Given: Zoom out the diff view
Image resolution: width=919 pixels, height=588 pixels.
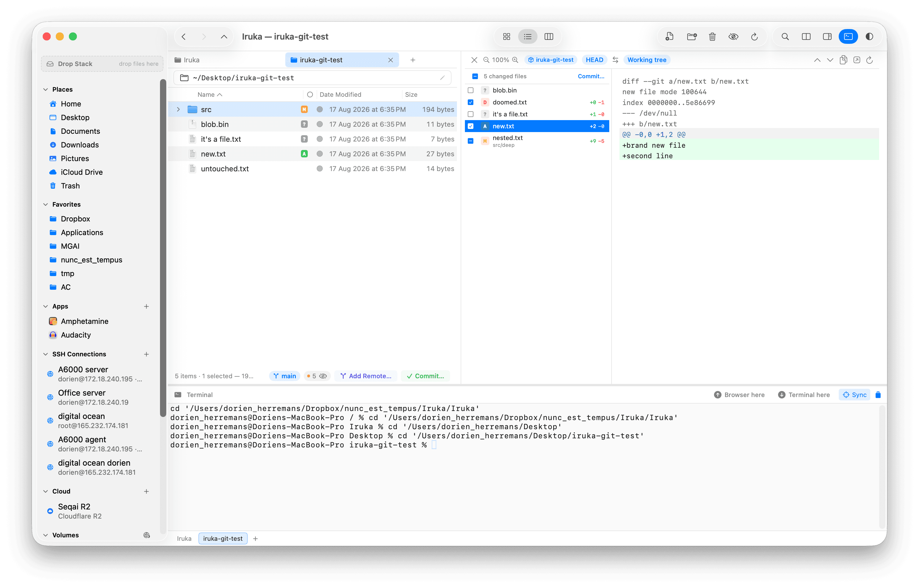Looking at the screenshot, I should (x=486, y=60).
